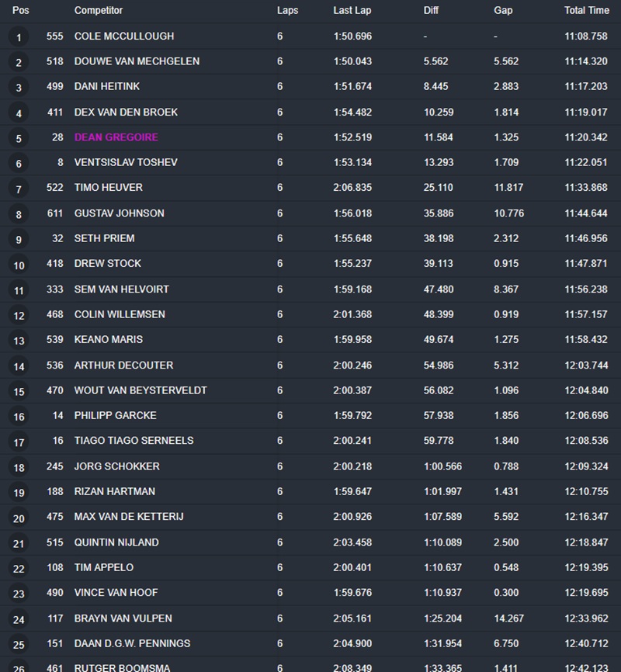Select Tiago Tiago Serneels row name
This screenshot has height=672, width=621.
134,441
